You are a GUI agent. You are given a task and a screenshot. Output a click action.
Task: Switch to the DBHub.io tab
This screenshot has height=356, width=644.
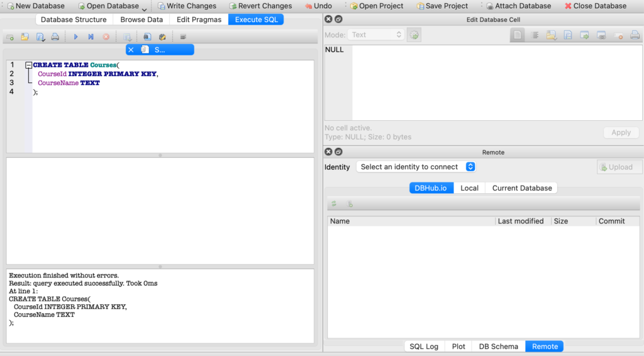pyautogui.click(x=431, y=188)
